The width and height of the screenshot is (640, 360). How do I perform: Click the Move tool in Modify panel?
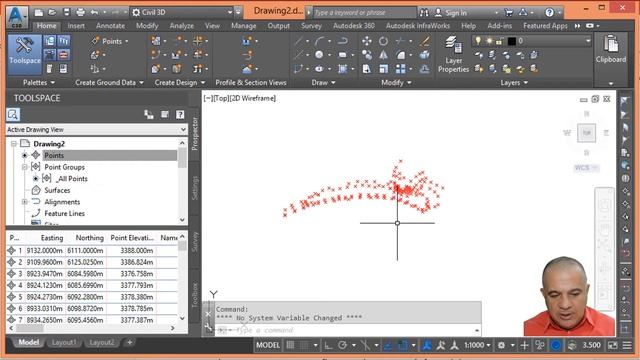(x=367, y=41)
